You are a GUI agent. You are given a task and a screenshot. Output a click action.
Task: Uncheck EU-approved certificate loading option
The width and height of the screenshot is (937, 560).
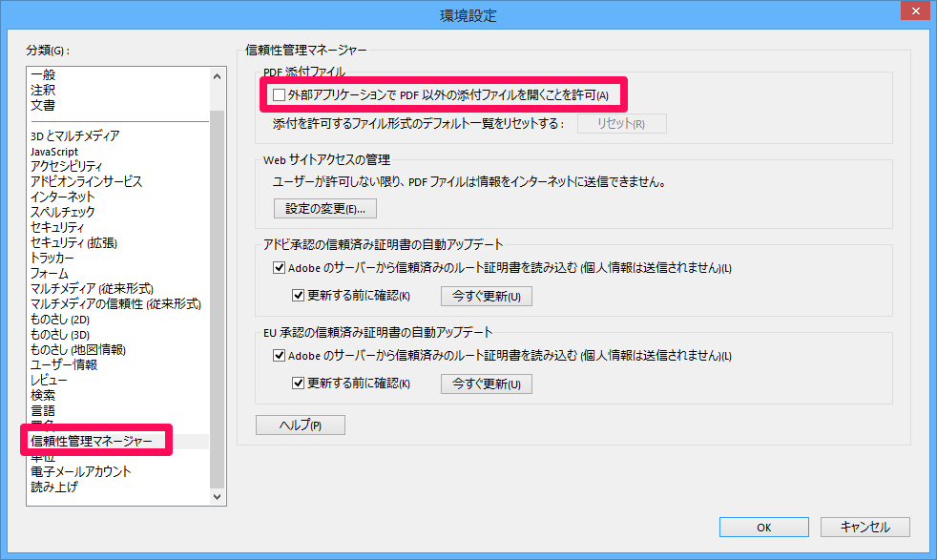point(277,357)
